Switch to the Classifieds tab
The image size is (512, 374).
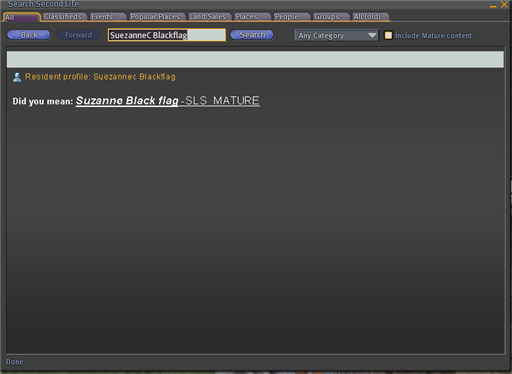pos(64,17)
